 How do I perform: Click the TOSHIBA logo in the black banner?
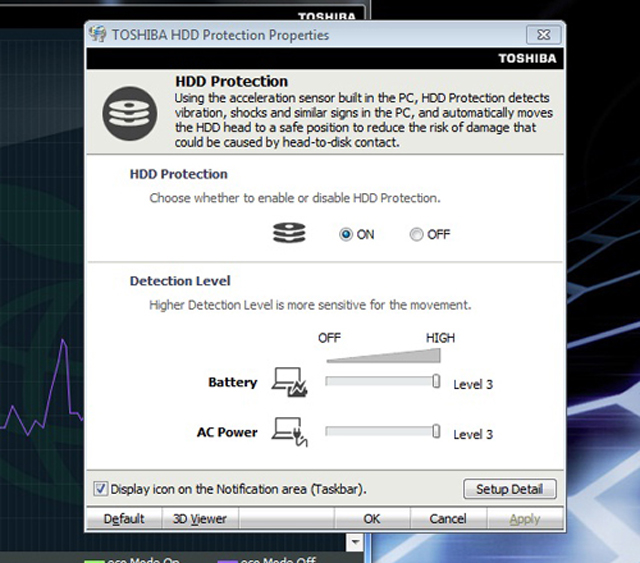point(527,58)
